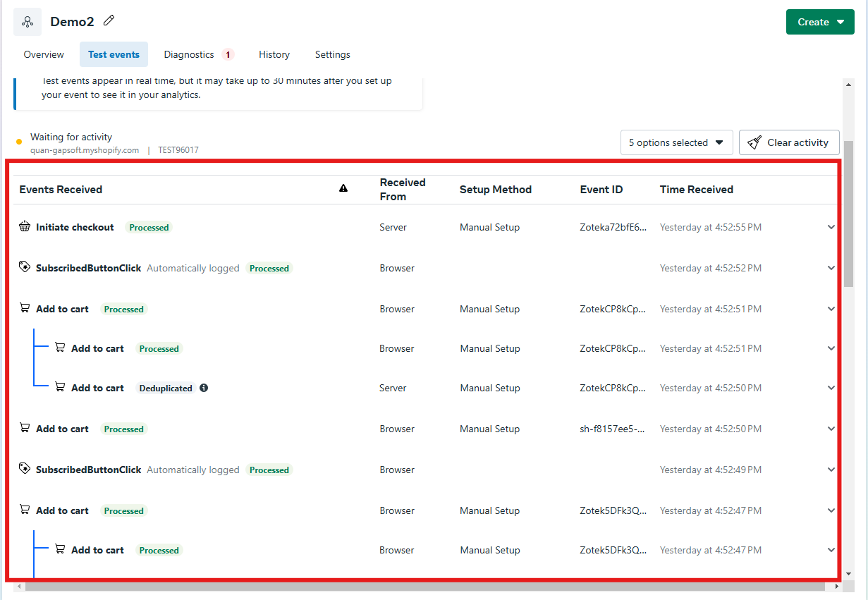Expand the sh-f8157ee5 Add to cart row

(x=831, y=429)
